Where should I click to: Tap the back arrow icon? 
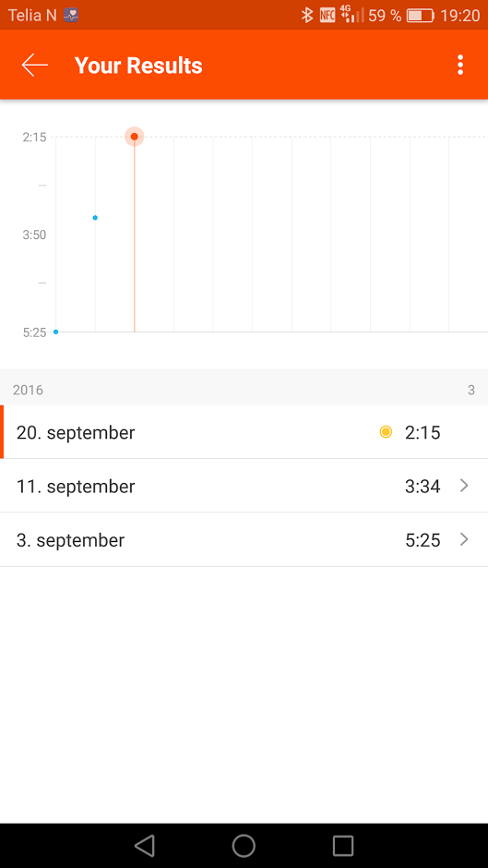34,66
